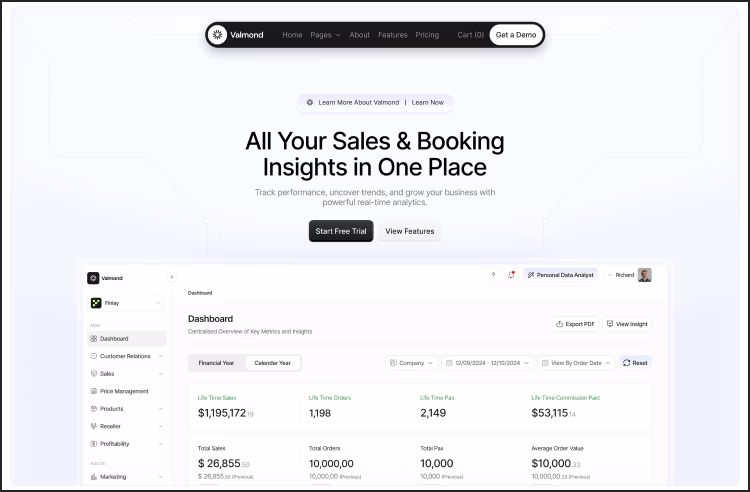Go to Home in the navbar
This screenshot has height=492, width=750.
click(x=292, y=35)
